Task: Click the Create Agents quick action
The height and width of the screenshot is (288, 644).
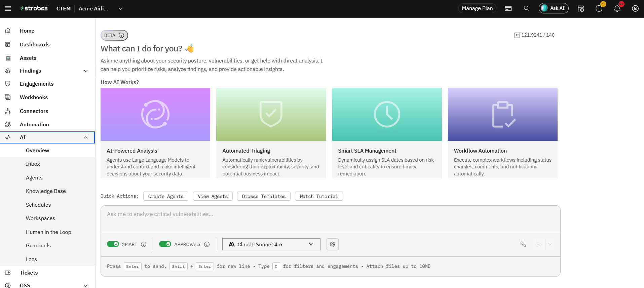Action: click(x=166, y=196)
